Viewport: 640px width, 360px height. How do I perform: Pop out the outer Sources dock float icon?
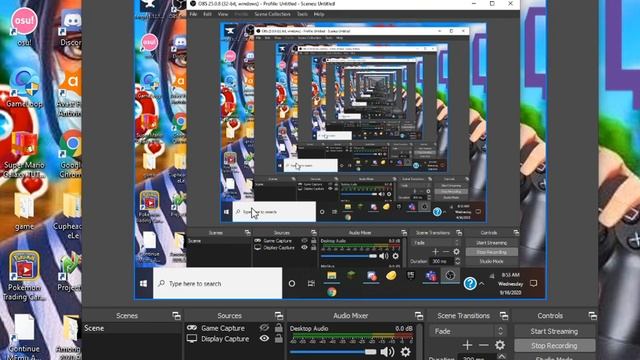(x=279, y=316)
